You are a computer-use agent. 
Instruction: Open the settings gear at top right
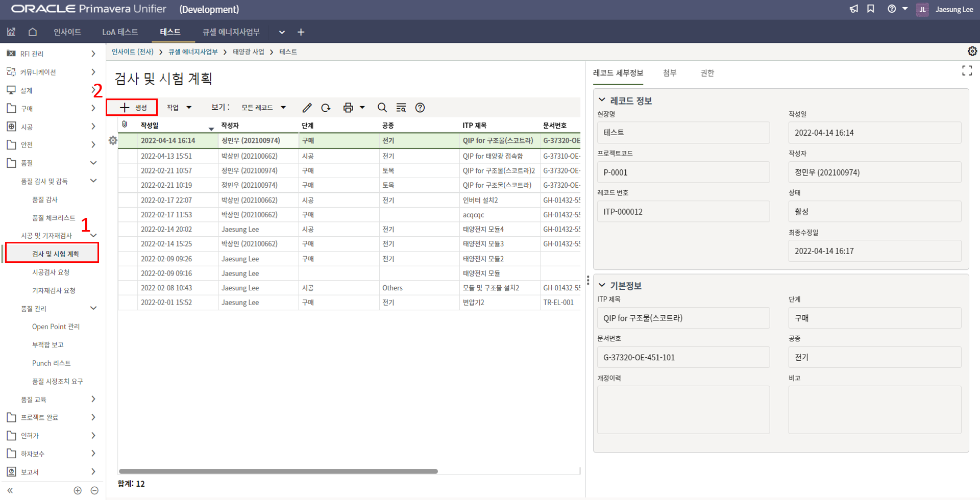click(972, 52)
